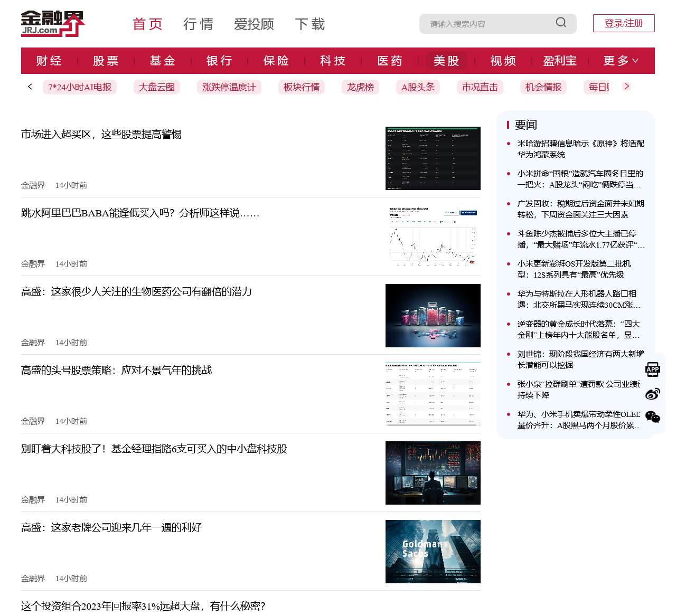Image resolution: width=676 pixels, height=616 pixels.
Task: Select 视频 in red nav bar
Action: click(503, 61)
